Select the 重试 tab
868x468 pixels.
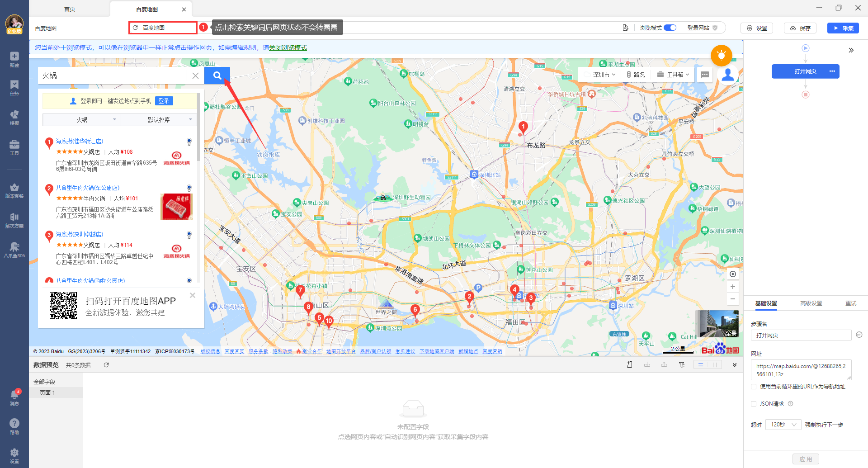[851, 303]
